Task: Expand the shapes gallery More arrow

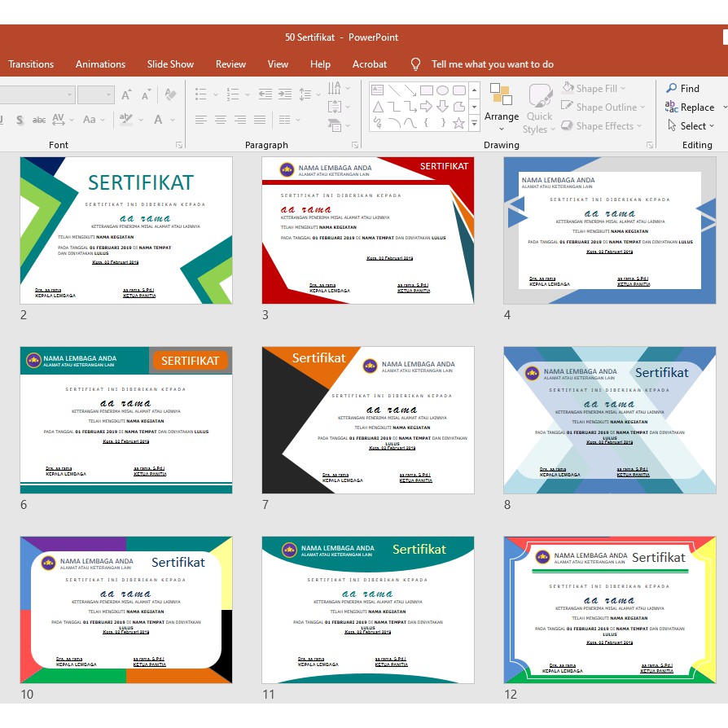Action: 474,123
